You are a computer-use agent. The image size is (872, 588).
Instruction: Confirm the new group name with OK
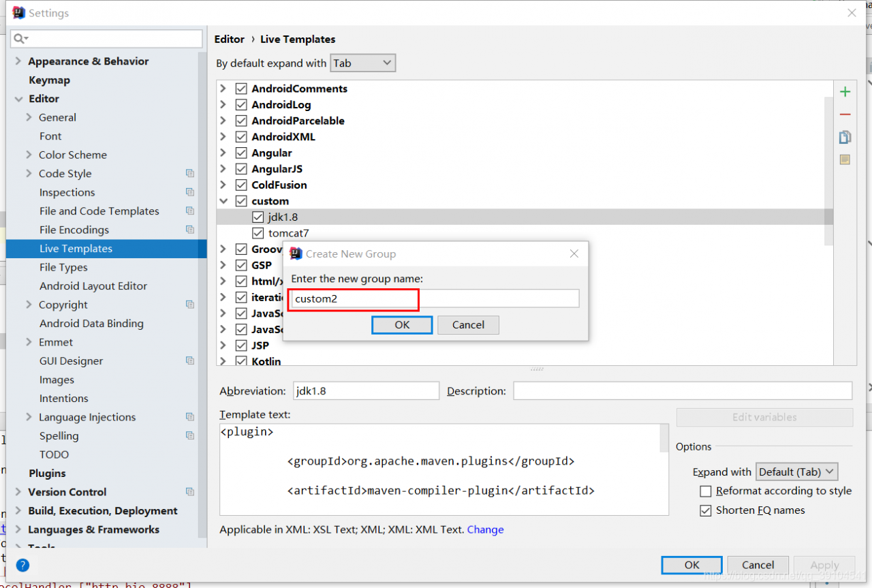pyautogui.click(x=402, y=325)
